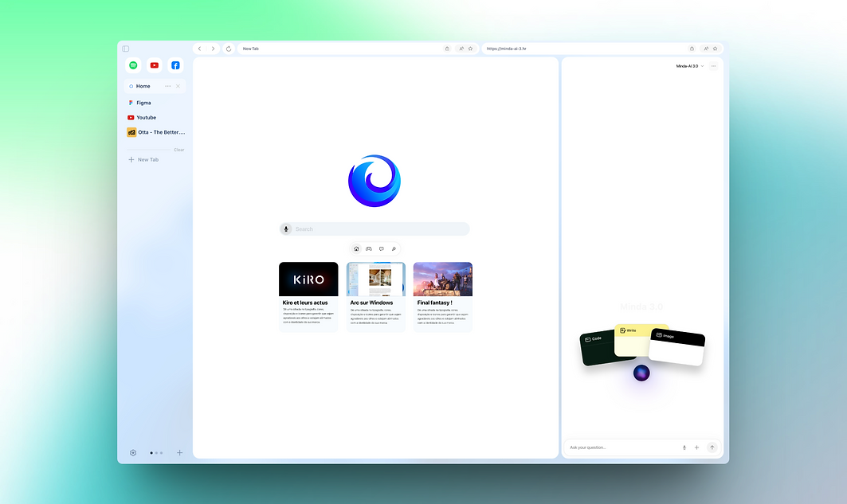Toggle the sidebar panel icon
Viewport: 847px width, 504px height.
click(x=125, y=49)
